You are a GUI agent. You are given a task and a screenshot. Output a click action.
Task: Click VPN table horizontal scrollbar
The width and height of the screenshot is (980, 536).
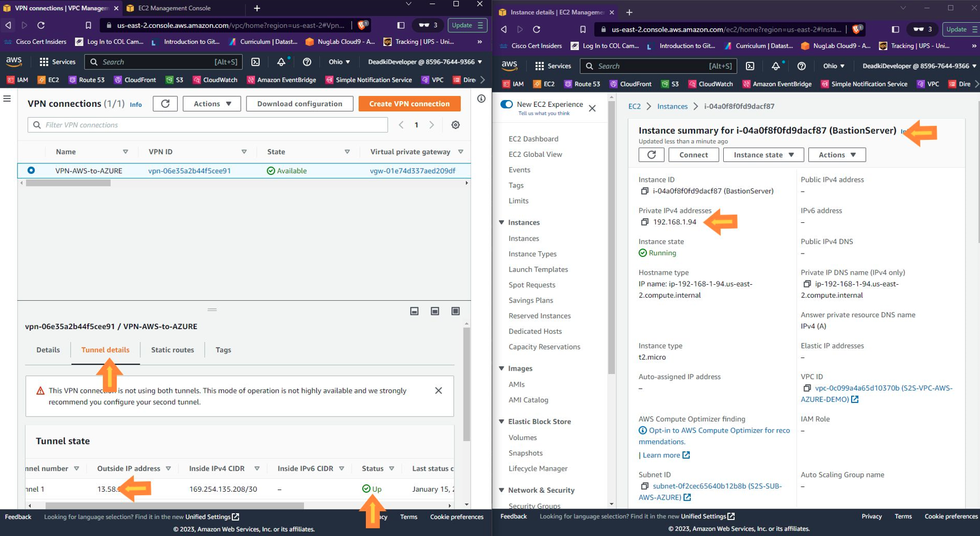68,183
